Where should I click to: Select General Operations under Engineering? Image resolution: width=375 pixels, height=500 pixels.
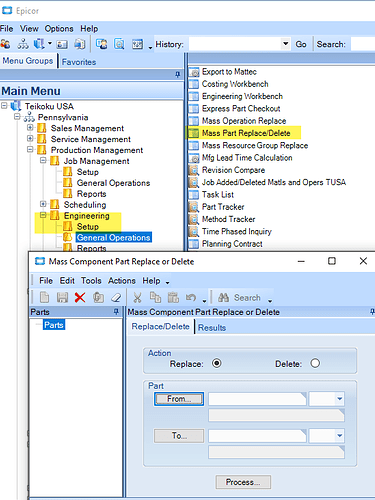[x=113, y=237]
